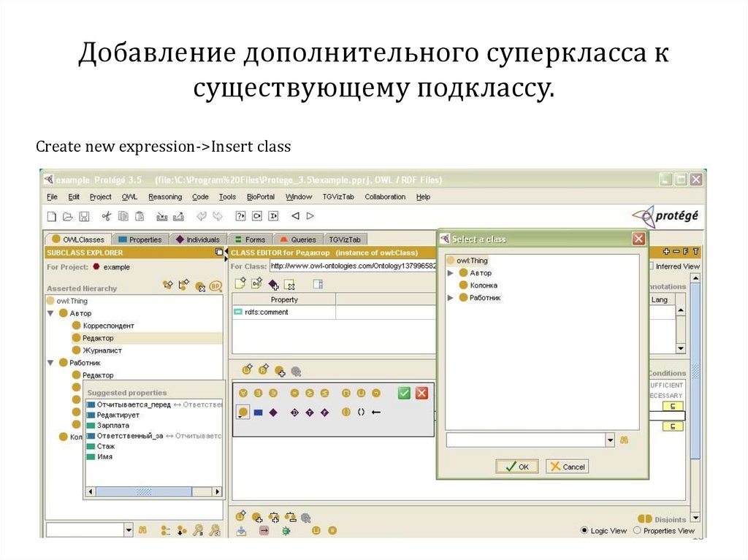Collapse the Автор node in Asserted Hierarchy
The height and width of the screenshot is (560, 748).
(50, 313)
